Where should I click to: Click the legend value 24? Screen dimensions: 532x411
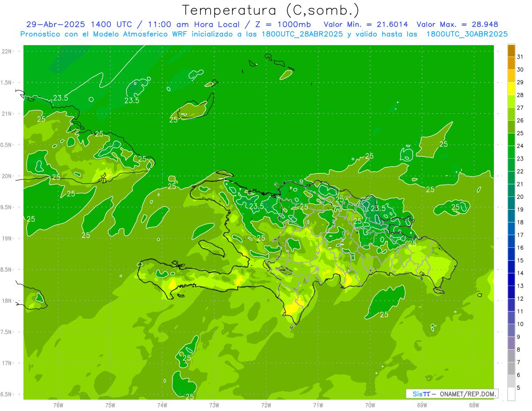point(520,146)
